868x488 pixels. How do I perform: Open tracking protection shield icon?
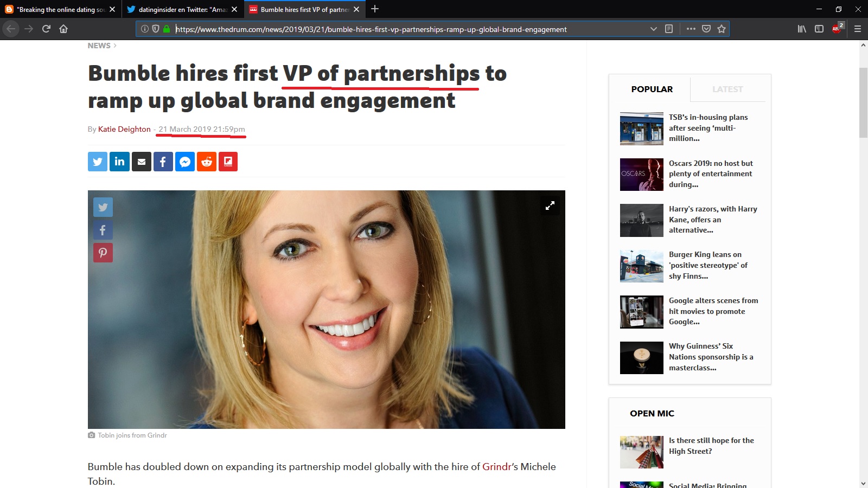[x=156, y=29]
